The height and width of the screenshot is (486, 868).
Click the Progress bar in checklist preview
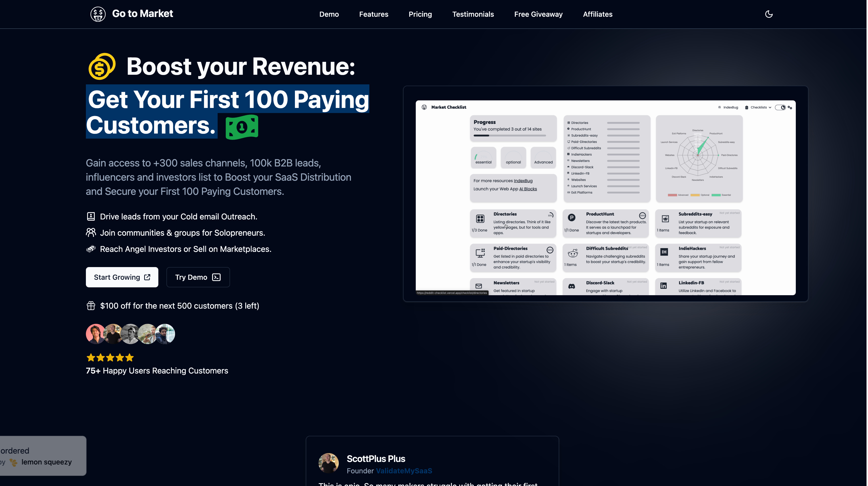(510, 136)
